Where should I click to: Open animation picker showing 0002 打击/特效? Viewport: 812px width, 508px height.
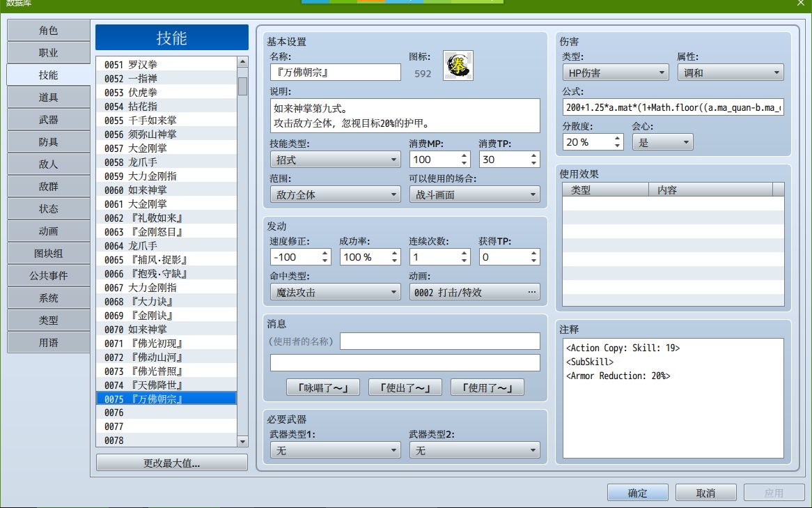click(x=474, y=292)
